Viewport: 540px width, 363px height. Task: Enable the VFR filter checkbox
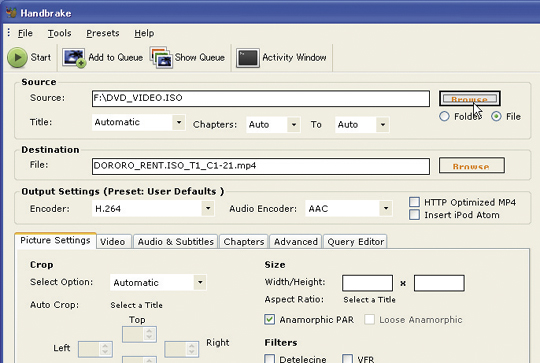347,359
